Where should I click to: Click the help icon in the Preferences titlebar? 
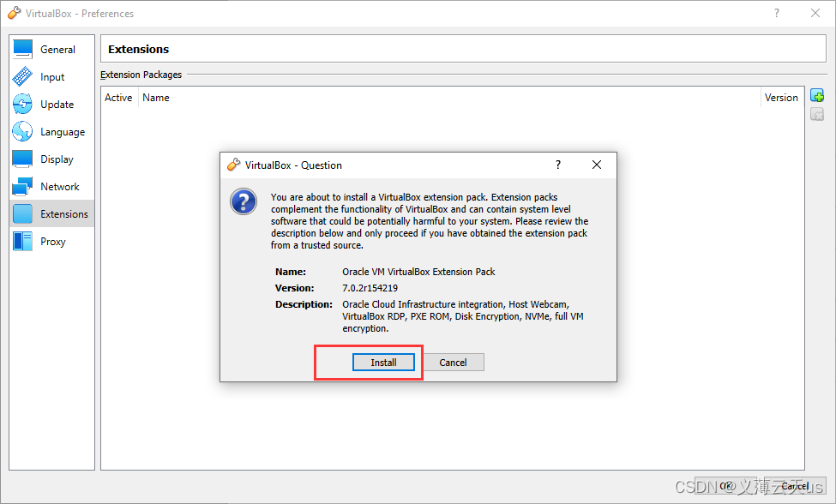coord(776,13)
